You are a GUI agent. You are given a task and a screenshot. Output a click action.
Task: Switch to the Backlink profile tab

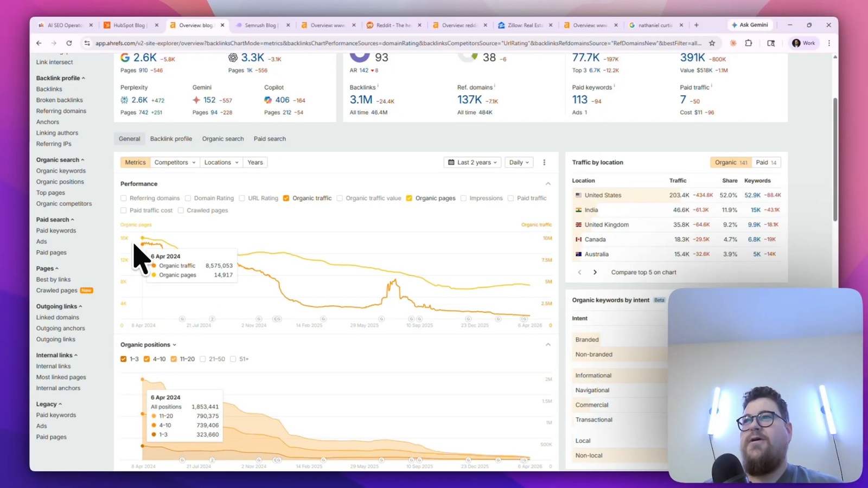click(171, 138)
